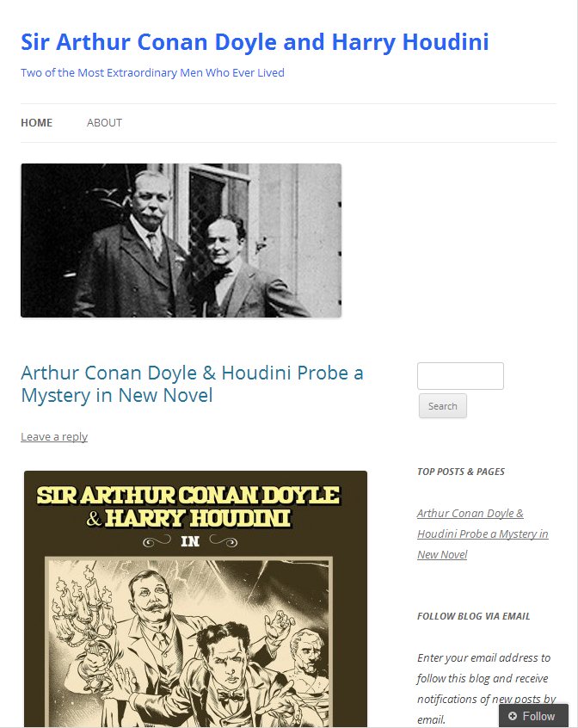Click the Search button

pyautogui.click(x=443, y=406)
